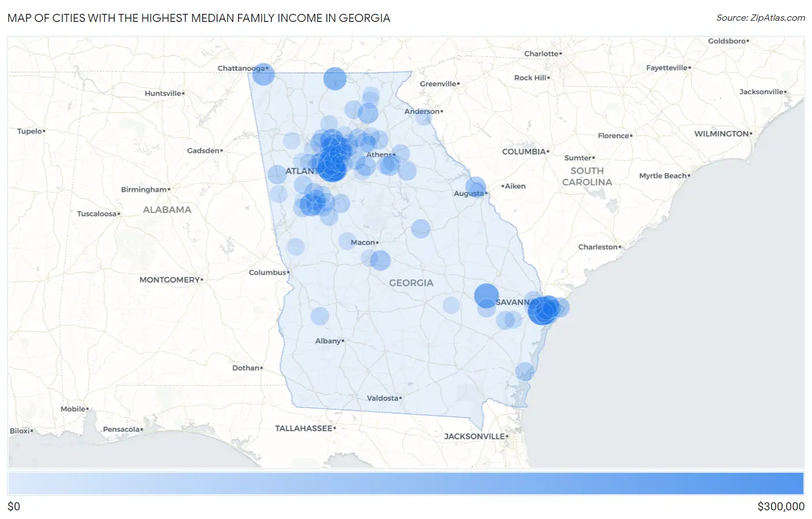Click the Albany city label
The height and width of the screenshot is (519, 812).
point(330,341)
